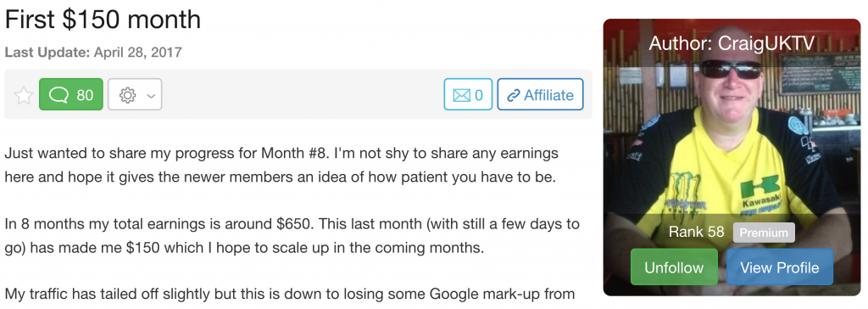Open the 80 comments button
The image size is (868, 309).
coord(71,94)
